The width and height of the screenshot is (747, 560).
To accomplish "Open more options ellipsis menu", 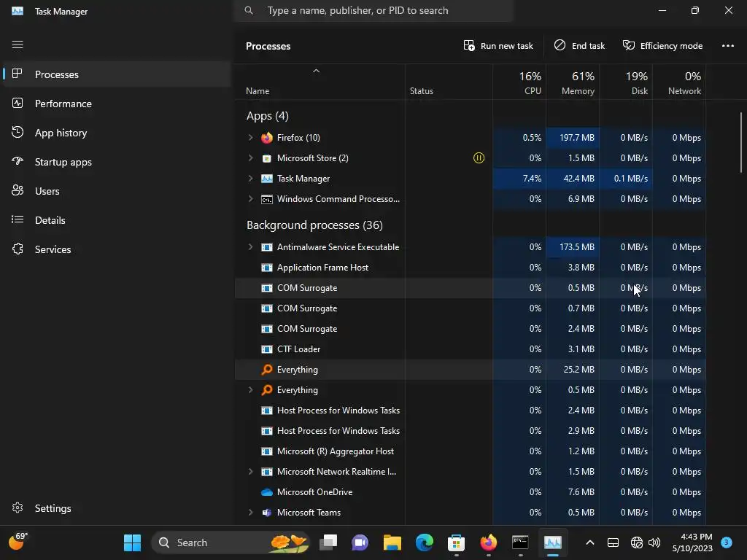I will tap(727, 46).
